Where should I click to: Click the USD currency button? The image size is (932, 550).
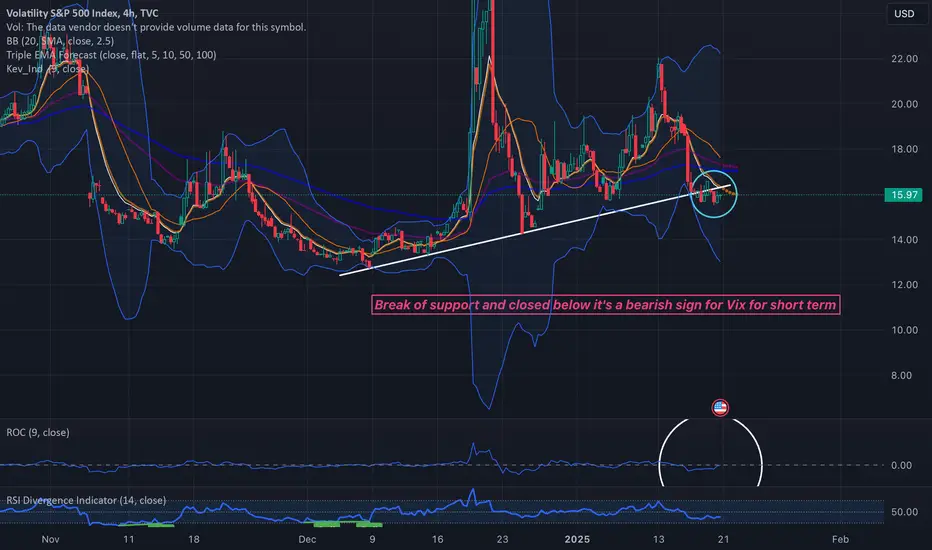coord(904,14)
